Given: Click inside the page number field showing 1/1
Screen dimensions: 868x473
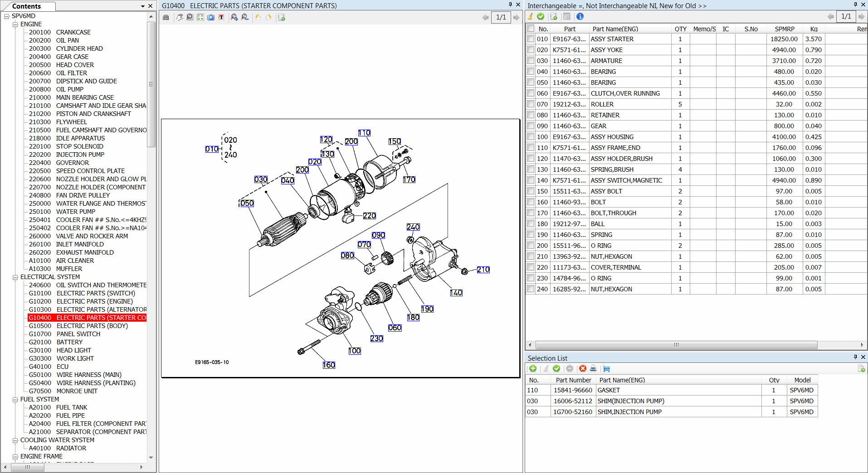Looking at the screenshot, I should click(501, 17).
